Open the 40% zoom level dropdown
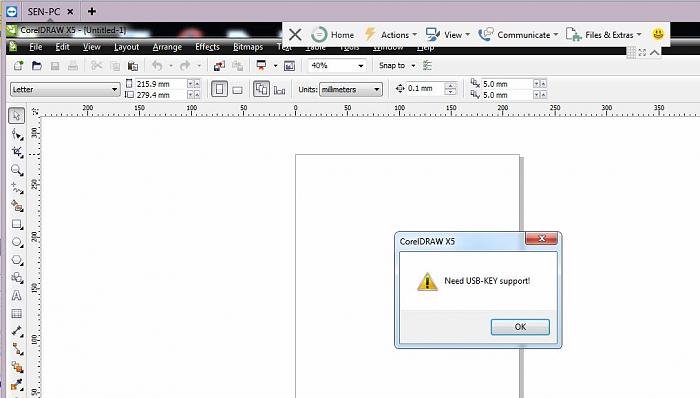 [x=361, y=66]
